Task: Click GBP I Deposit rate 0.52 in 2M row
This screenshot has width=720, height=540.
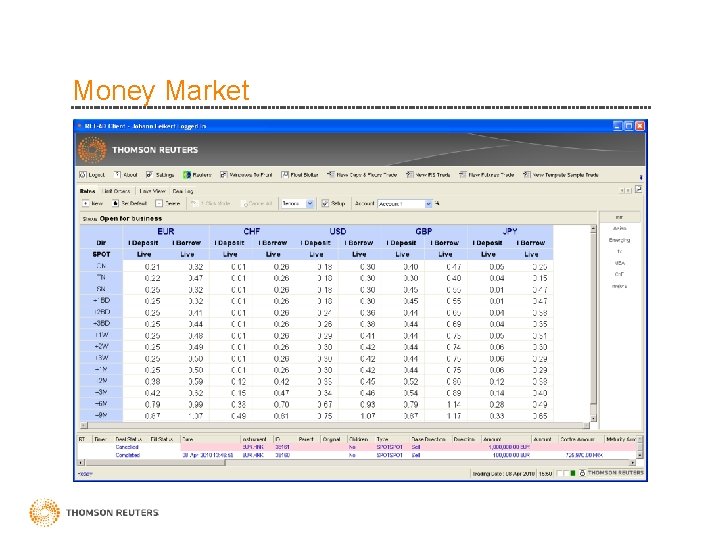Action: (411, 382)
